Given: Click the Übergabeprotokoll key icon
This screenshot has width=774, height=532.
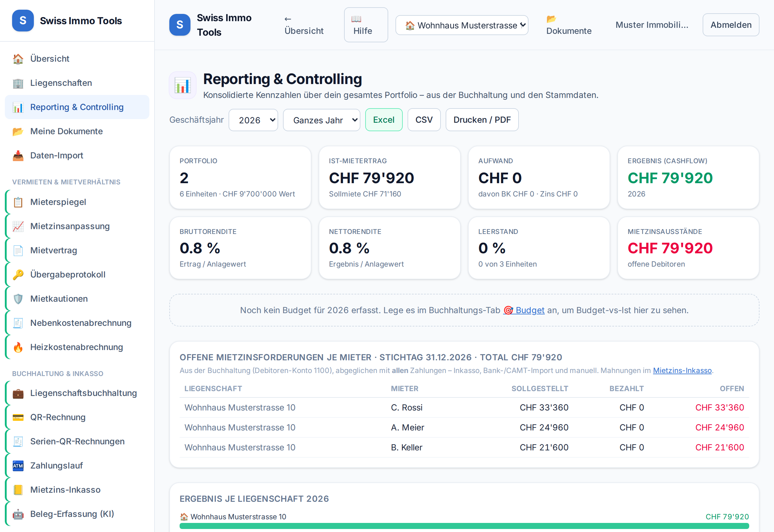Looking at the screenshot, I should [x=18, y=274].
